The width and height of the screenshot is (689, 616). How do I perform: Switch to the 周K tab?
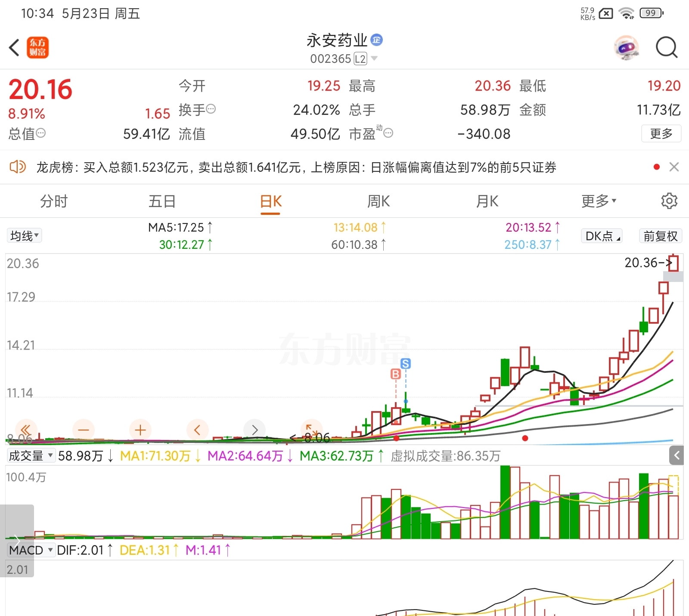(x=379, y=201)
